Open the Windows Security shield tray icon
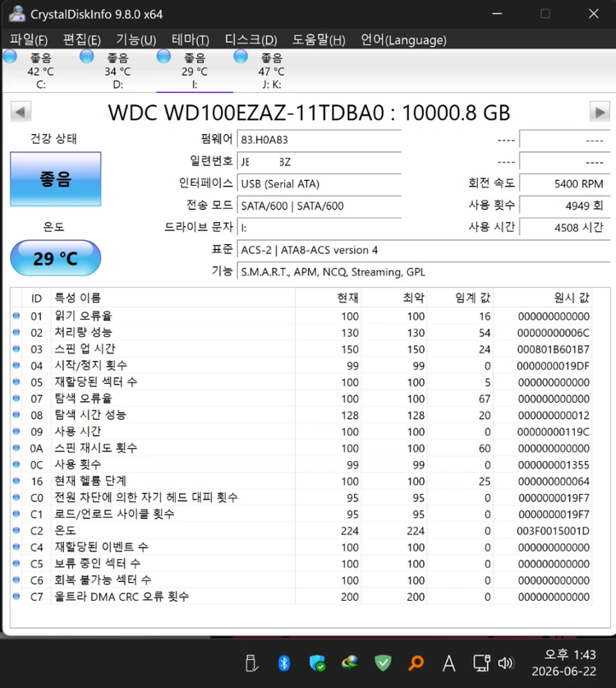Viewport: 616px width, 688px height. click(x=317, y=663)
